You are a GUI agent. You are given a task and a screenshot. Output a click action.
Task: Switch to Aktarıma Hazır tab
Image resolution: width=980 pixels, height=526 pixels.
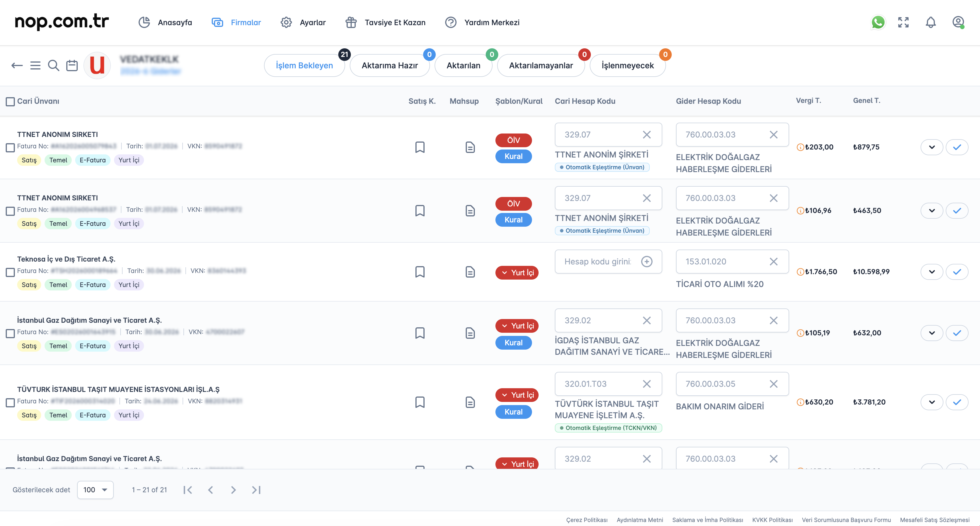389,65
